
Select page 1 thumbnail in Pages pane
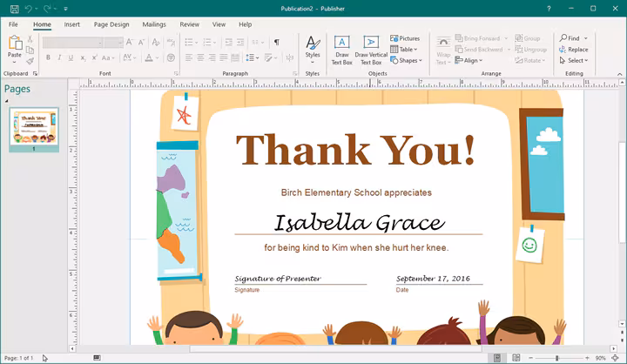coord(34,128)
